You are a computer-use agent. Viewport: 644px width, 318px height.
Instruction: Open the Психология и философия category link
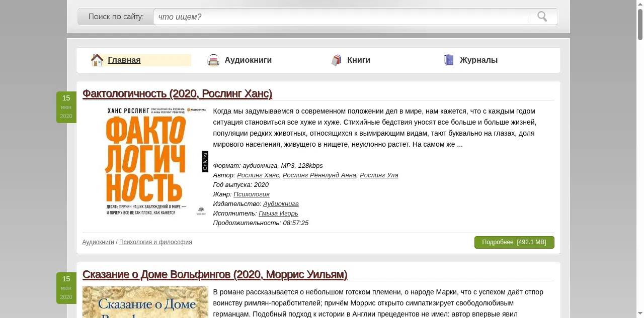155,242
